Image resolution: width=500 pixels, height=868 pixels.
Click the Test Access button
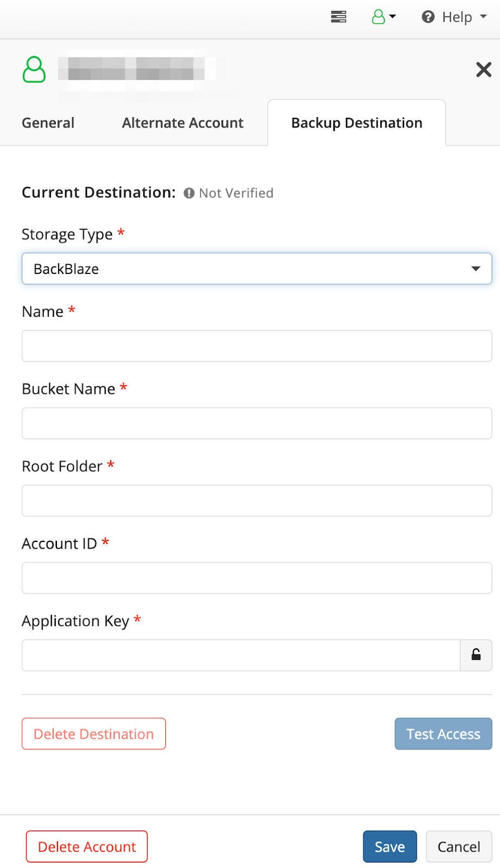click(x=444, y=733)
